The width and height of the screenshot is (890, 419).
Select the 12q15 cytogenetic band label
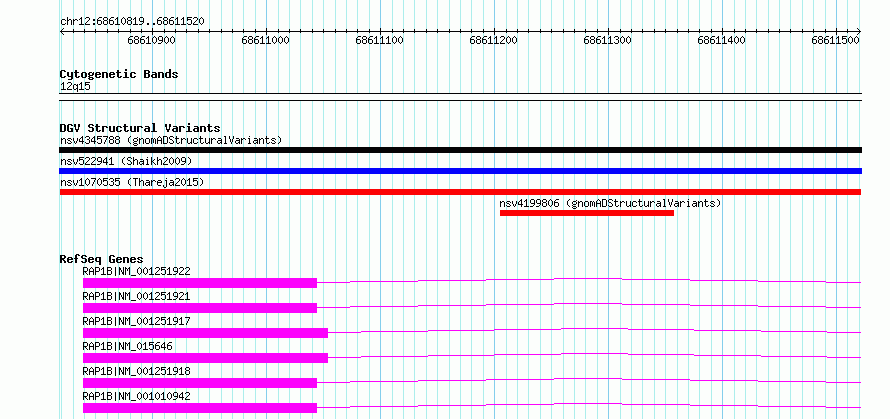[75, 87]
